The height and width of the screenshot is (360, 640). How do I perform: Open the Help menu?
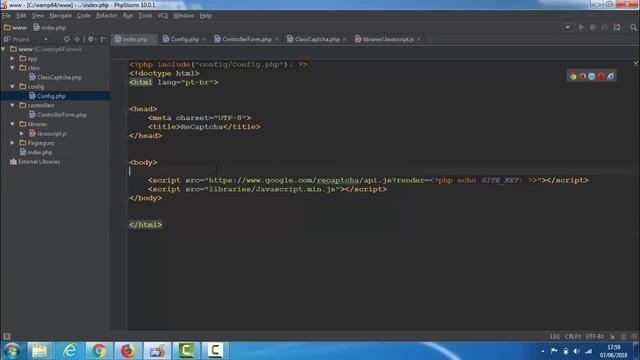click(x=206, y=16)
